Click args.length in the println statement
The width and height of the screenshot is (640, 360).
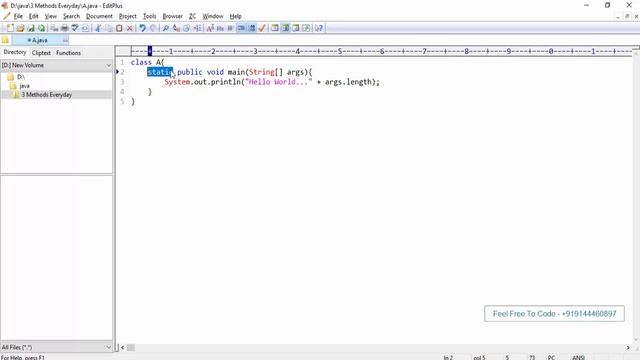[x=348, y=82]
